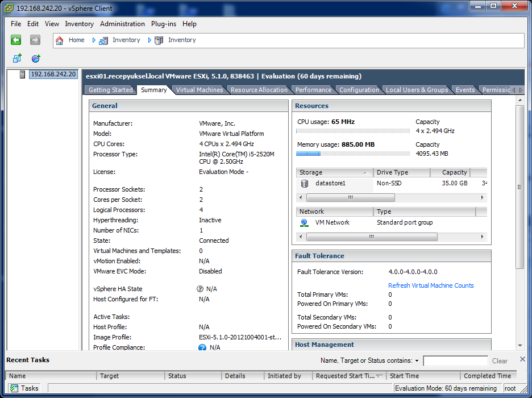
Task: Click the storage table horizontal scrollbar thumb
Action: click(x=351, y=198)
